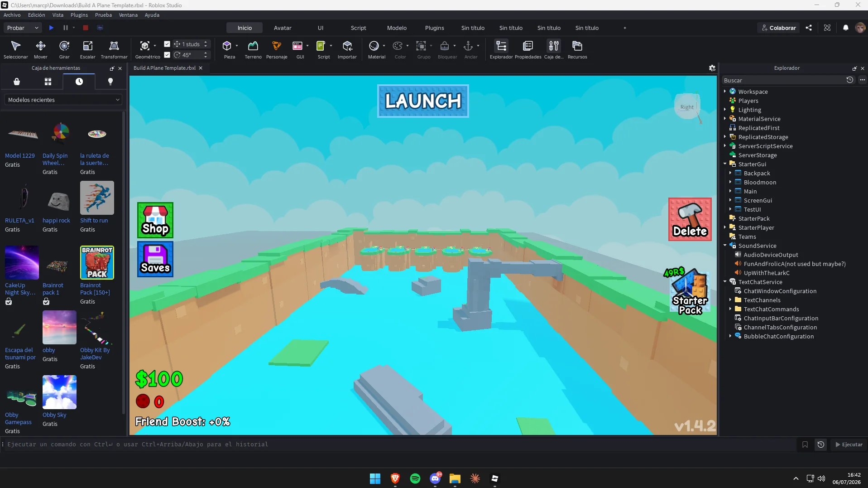
Task: Open the Terreno editor
Action: tap(253, 49)
